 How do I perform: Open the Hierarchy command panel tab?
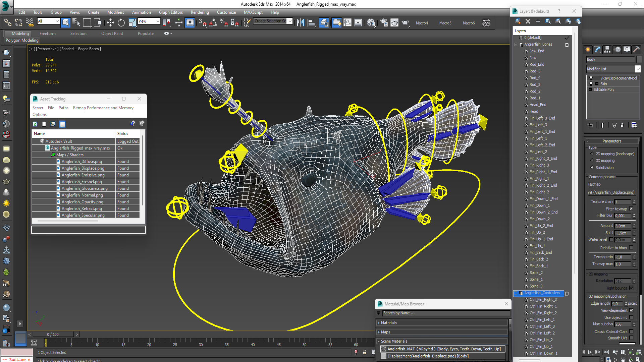(607, 50)
